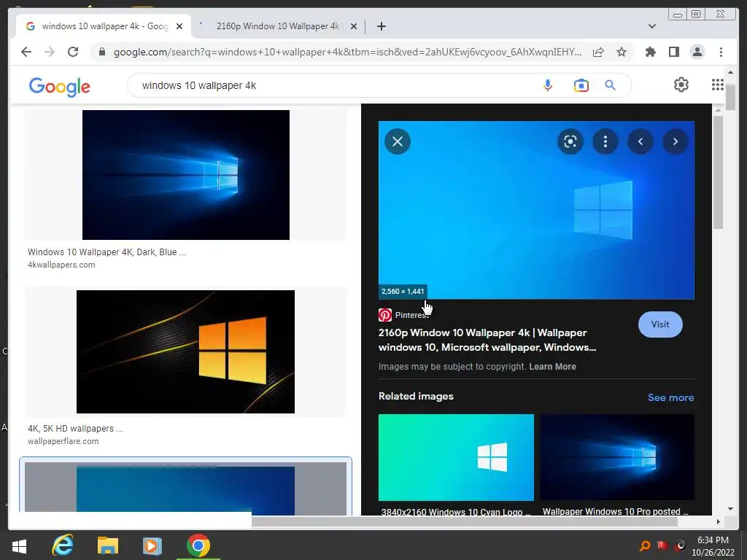Click the Chrome taskbar icon
747x560 pixels.
coord(198,545)
